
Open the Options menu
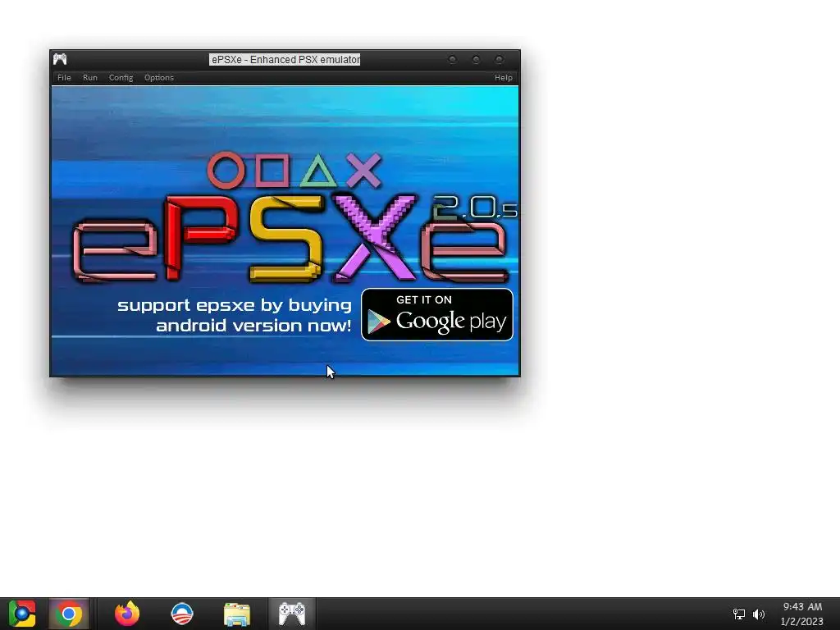pos(158,78)
